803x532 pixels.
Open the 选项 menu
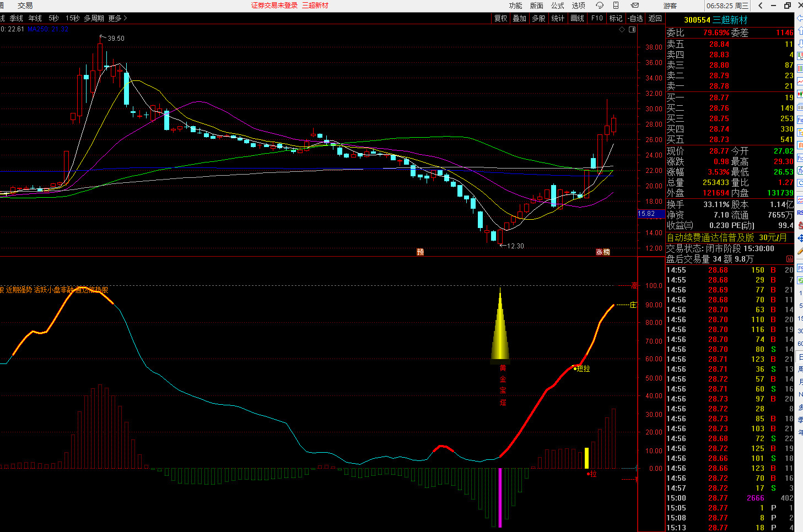(x=578, y=6)
